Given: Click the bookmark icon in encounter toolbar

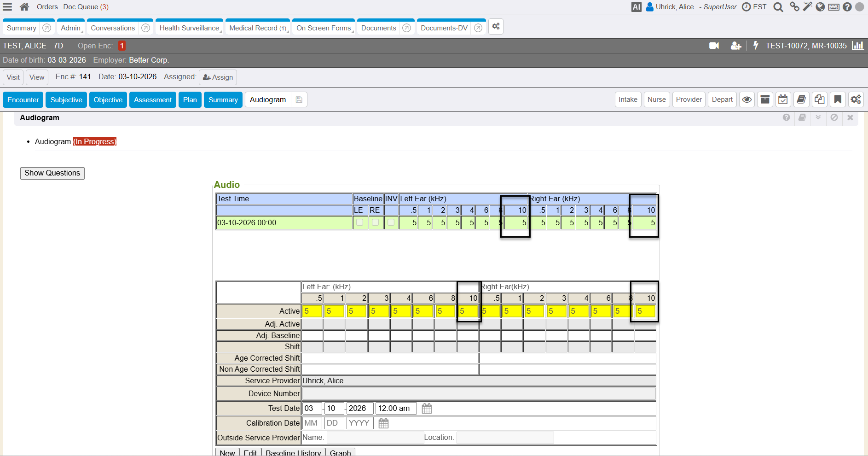Looking at the screenshot, I should [x=838, y=99].
